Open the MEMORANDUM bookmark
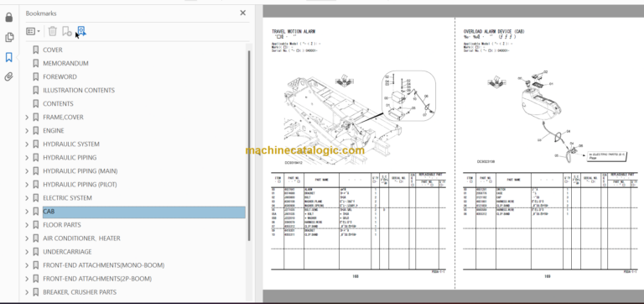This screenshot has height=304, width=644. [65, 63]
